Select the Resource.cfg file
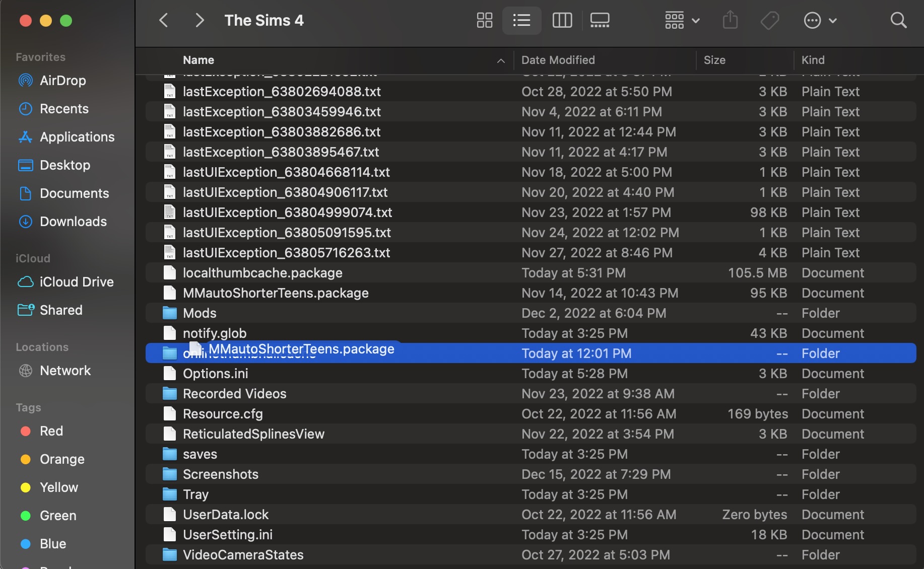This screenshot has width=924, height=569. tap(531, 414)
